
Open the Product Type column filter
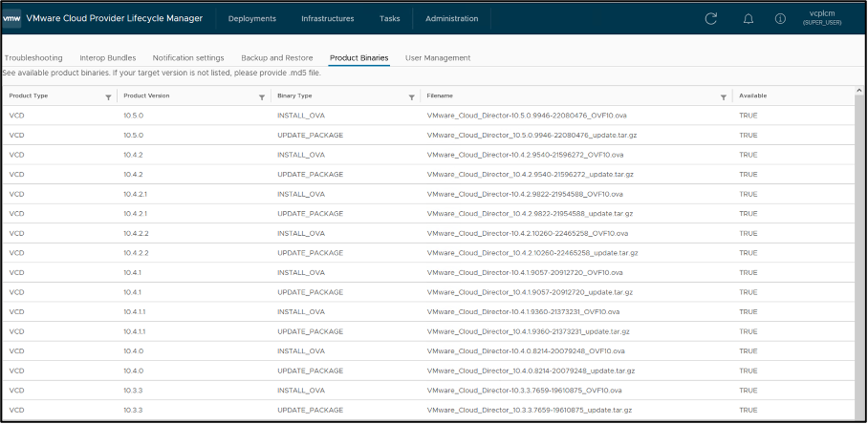[x=108, y=96]
